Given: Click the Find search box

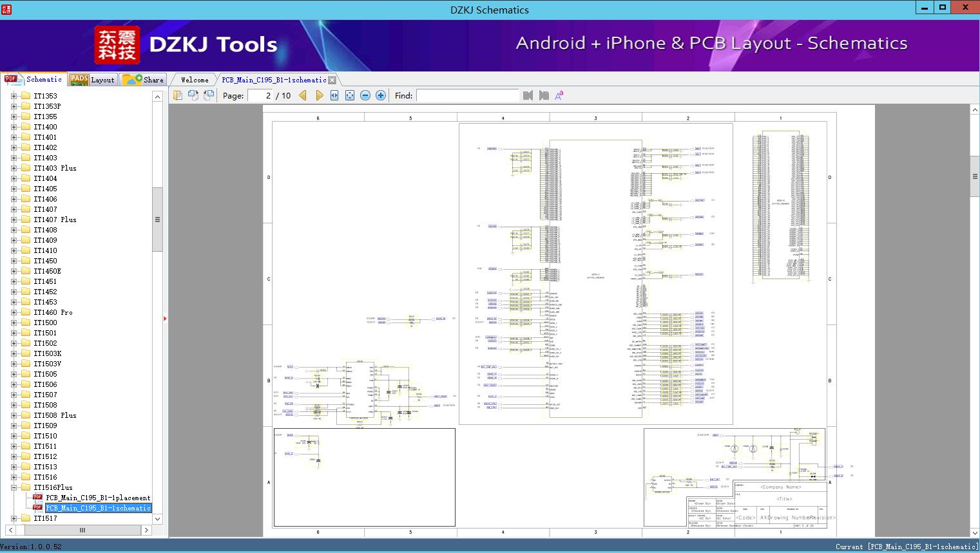Looking at the screenshot, I should pyautogui.click(x=468, y=95).
